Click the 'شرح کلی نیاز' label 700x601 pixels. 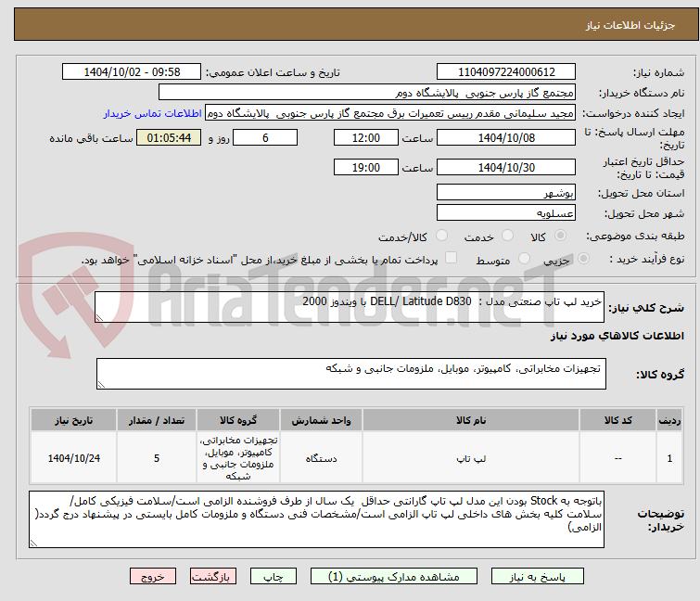click(646, 308)
